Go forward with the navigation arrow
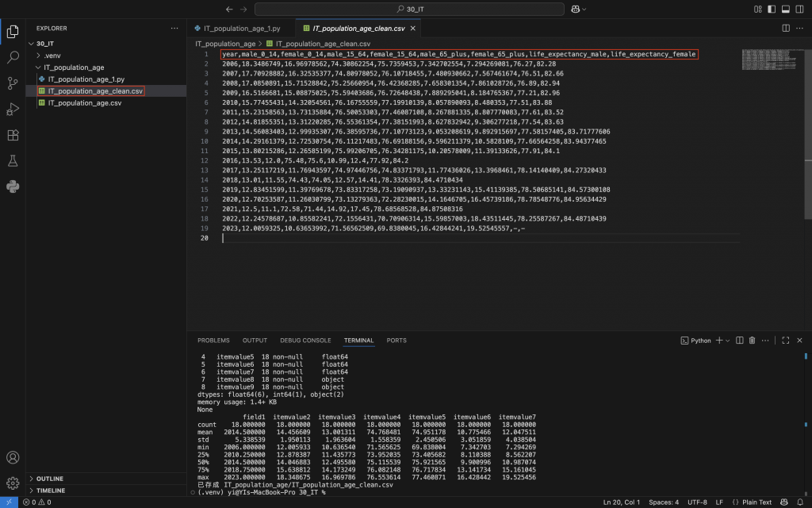The width and height of the screenshot is (812, 508). 243,9
